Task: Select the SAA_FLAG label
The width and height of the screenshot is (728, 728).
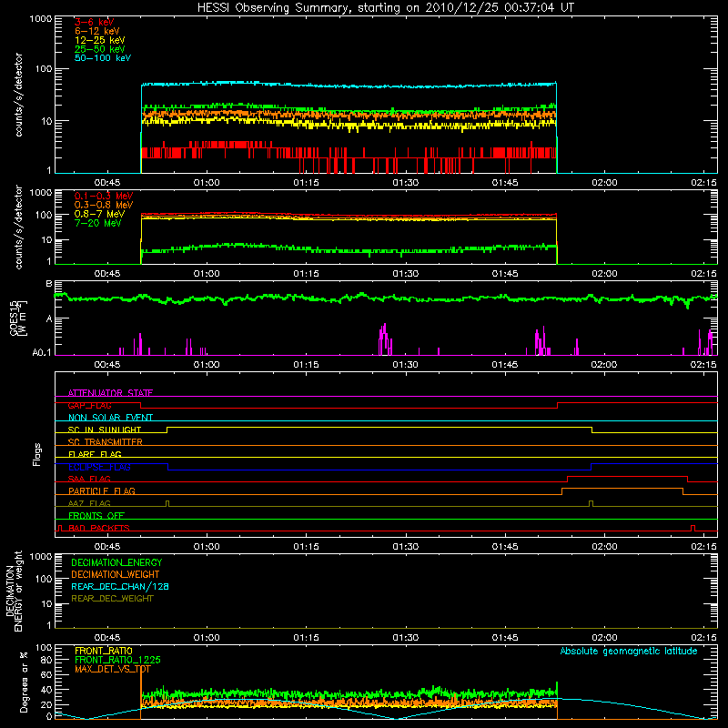Action: tap(89, 479)
